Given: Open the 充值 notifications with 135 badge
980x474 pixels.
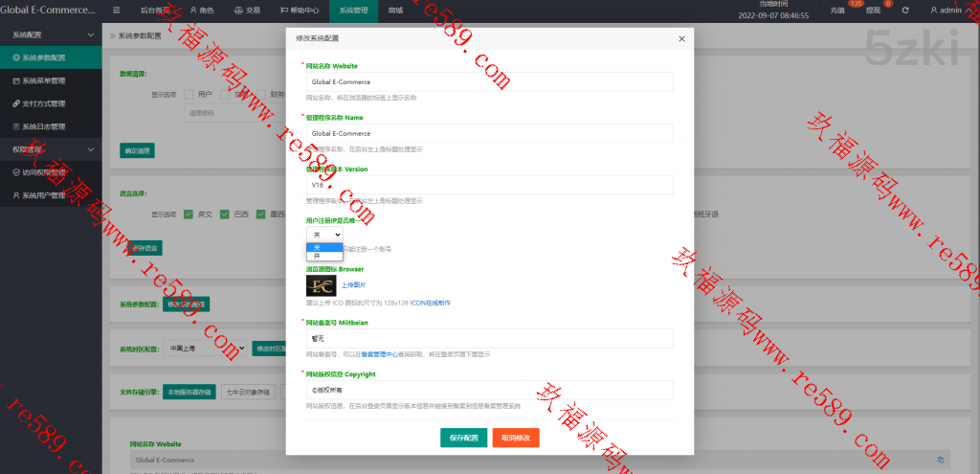Looking at the screenshot, I should point(837,11).
